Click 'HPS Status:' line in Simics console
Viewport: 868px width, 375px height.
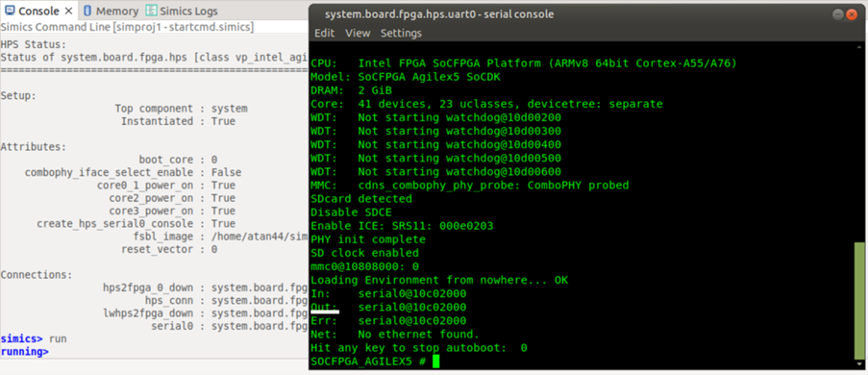coord(34,44)
